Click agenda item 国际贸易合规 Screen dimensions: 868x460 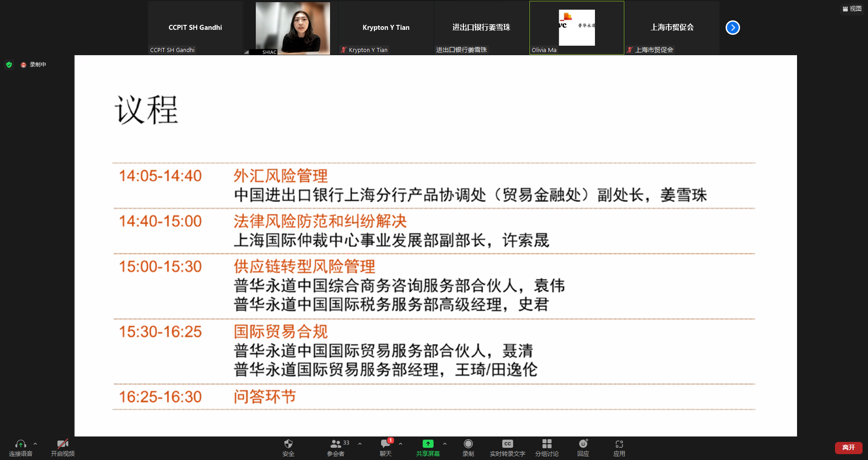(281, 332)
